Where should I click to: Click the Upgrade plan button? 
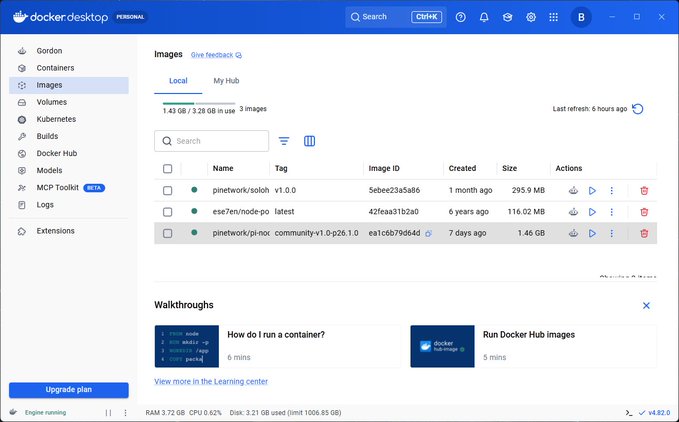coord(68,390)
